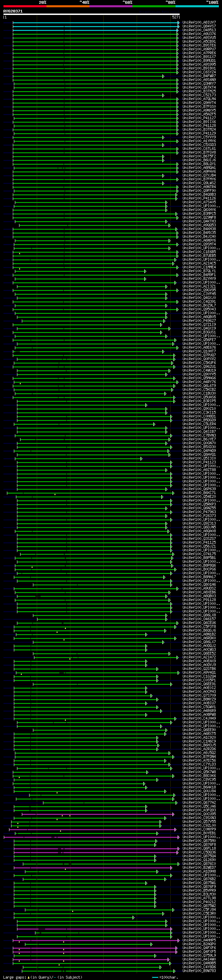Select hit label UniRef100_Q6FL18

coord(199,848)
